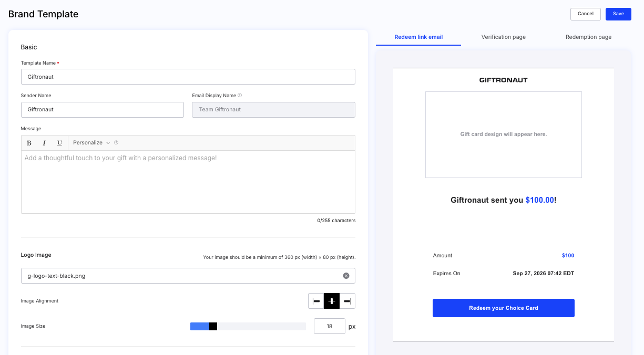This screenshot has width=644, height=355.
Task: Click the GIFTRONAUT logo in preview
Action: (x=504, y=80)
